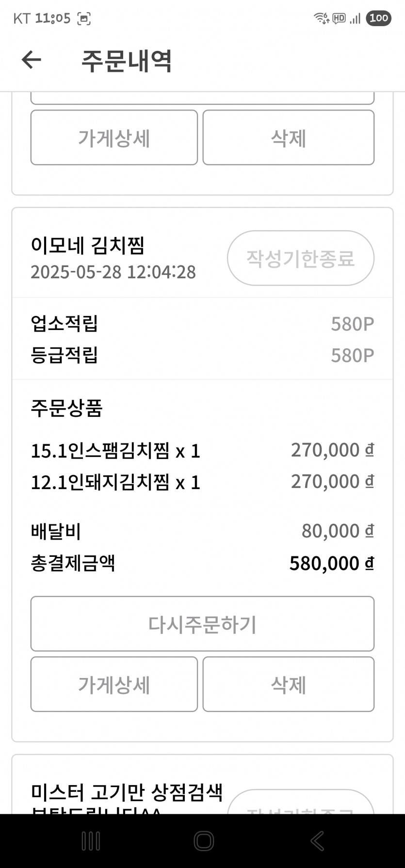Tap the 총결제금액 580,000 total
This screenshot has height=868, width=405.
[x=331, y=563]
